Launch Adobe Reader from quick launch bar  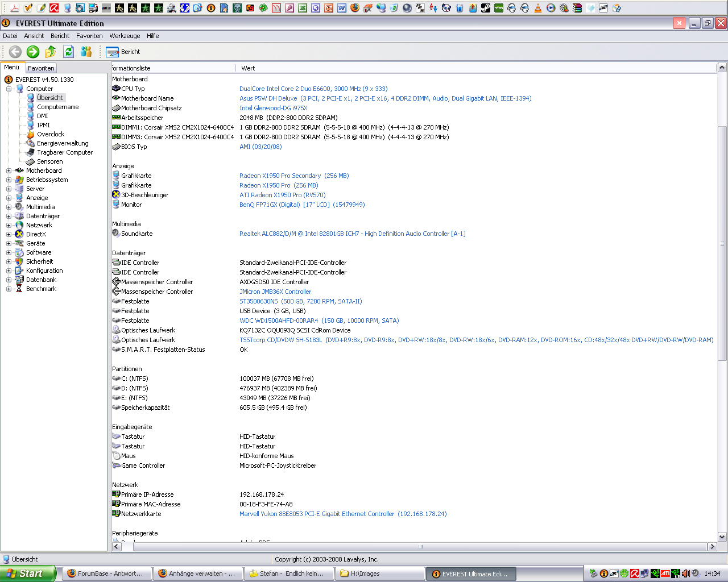tap(15, 8)
